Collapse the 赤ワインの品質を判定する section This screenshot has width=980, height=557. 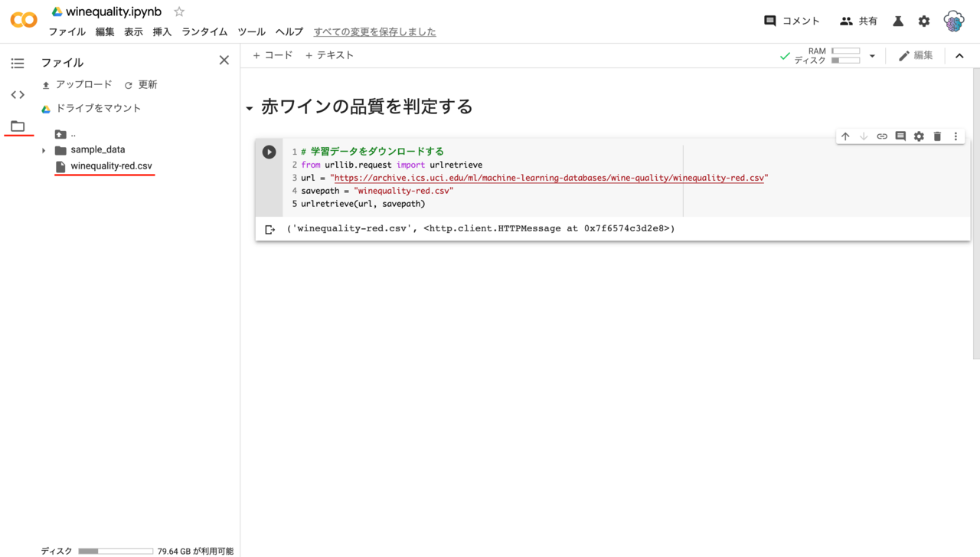click(249, 109)
